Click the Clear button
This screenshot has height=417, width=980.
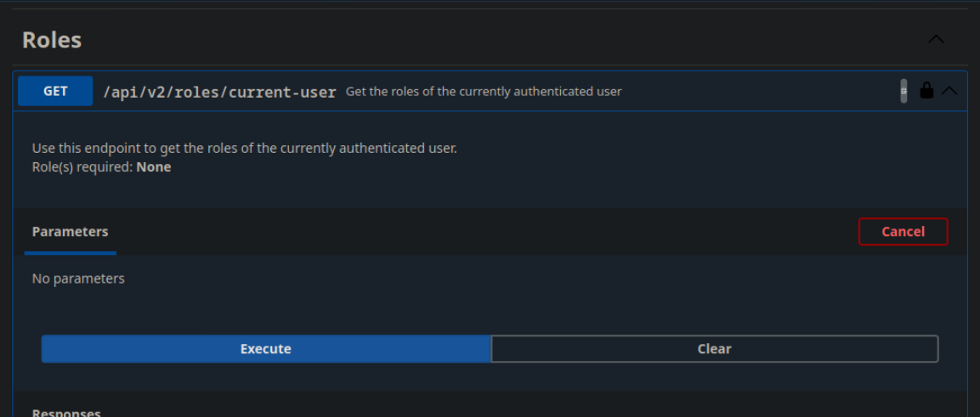(714, 349)
